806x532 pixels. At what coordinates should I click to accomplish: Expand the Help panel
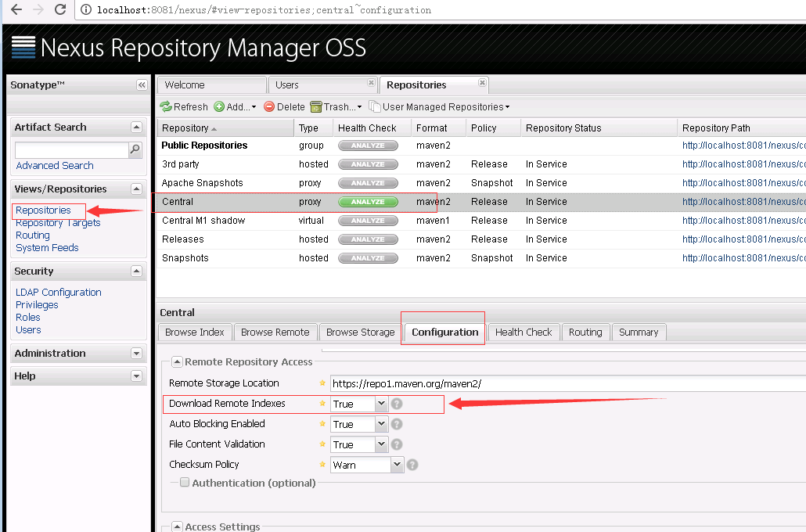pyautogui.click(x=136, y=376)
